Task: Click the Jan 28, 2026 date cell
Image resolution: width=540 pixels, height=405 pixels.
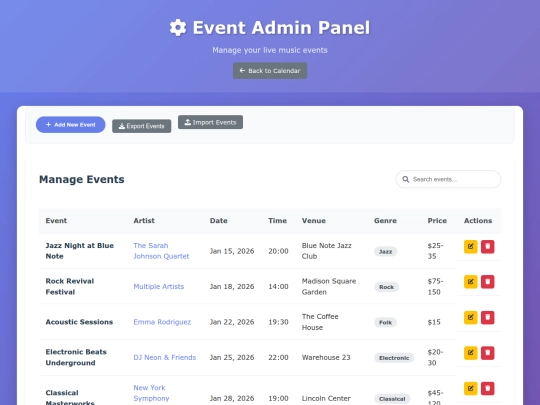Action: click(x=232, y=398)
